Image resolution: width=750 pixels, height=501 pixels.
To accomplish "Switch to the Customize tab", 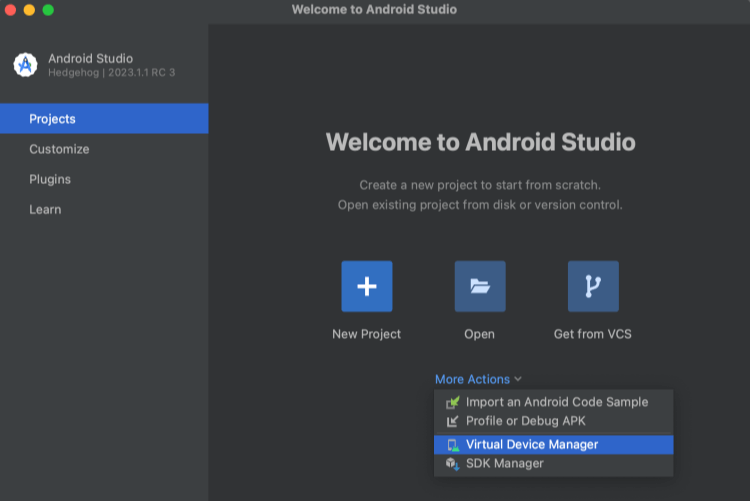I will [x=104, y=149].
